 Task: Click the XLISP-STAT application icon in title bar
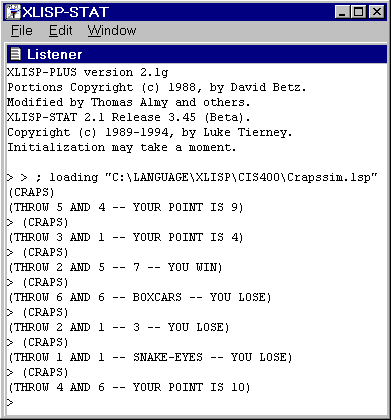point(13,12)
